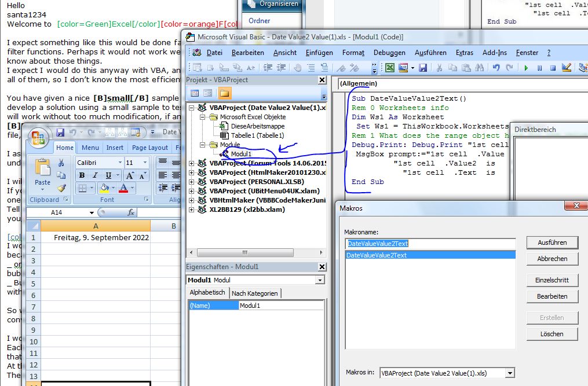The height and width of the screenshot is (386, 588).
Task: Click the indent icon in VBA edit toolbar
Action: (268, 68)
